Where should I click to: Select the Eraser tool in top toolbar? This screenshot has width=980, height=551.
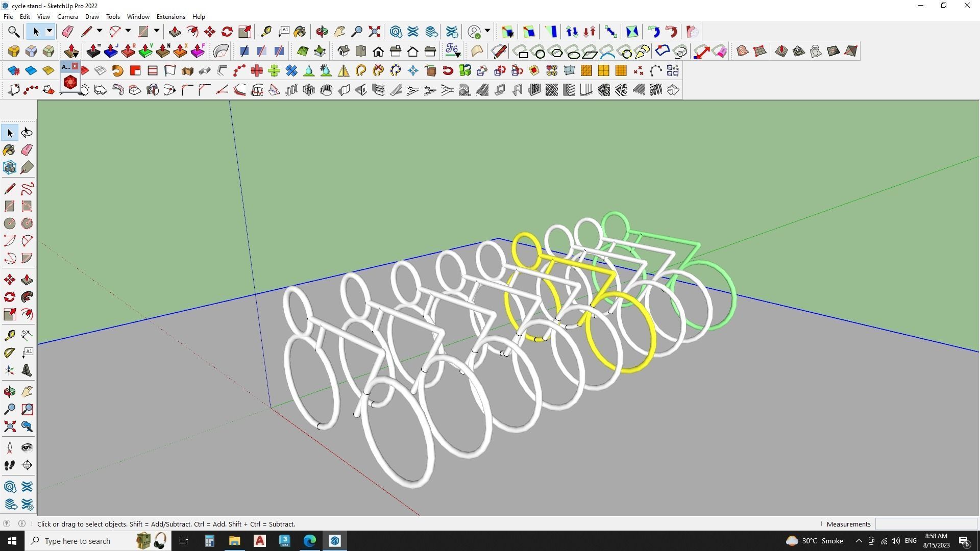pos(67,32)
